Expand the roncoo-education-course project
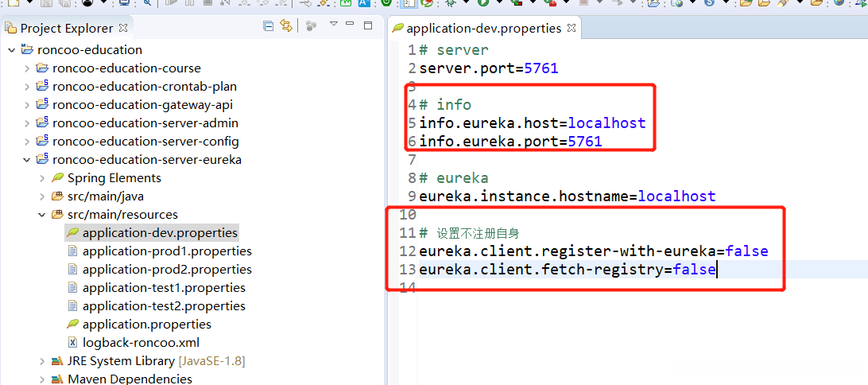The image size is (868, 385). 27,68
